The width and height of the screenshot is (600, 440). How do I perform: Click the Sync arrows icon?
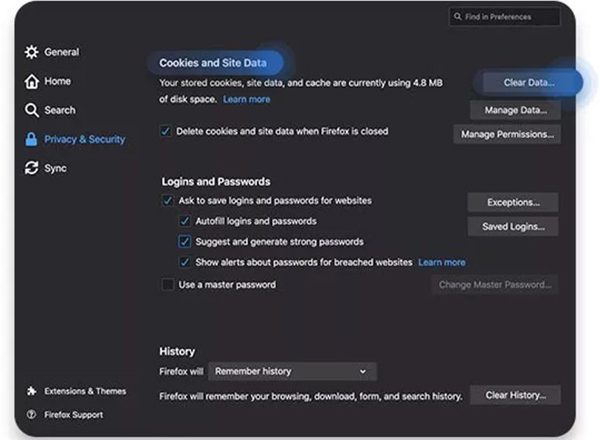pyautogui.click(x=31, y=168)
